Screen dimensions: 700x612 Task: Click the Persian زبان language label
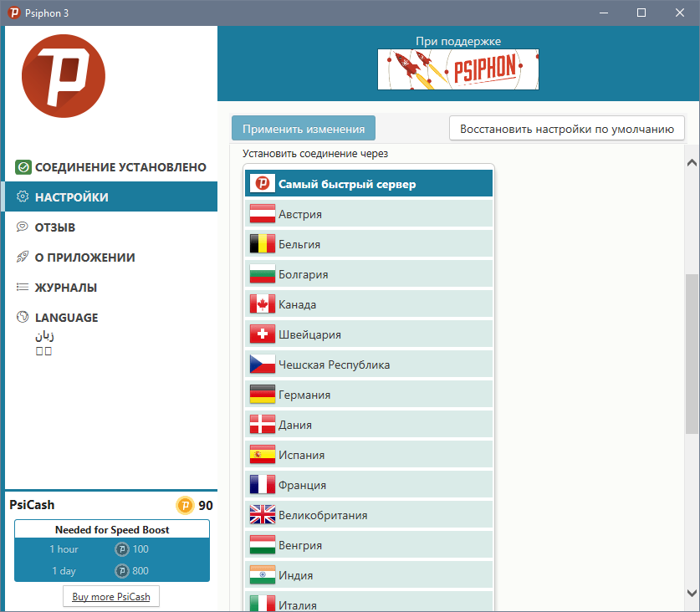coord(44,336)
